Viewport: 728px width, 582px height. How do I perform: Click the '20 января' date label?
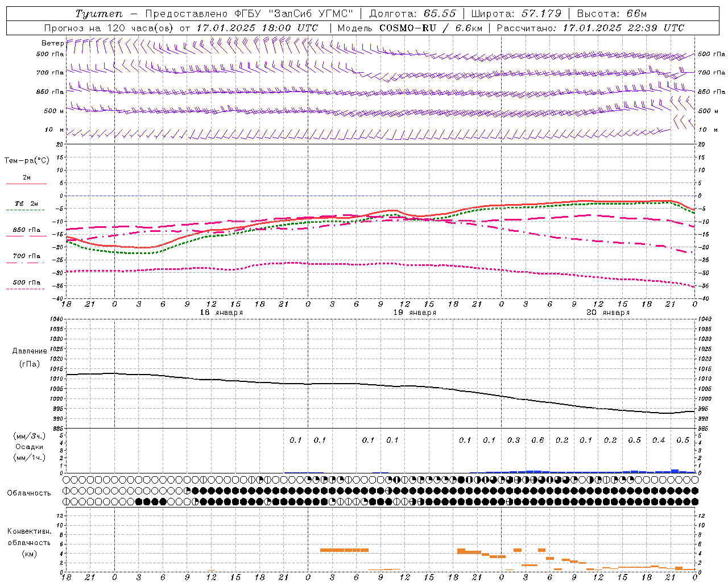coord(608,313)
